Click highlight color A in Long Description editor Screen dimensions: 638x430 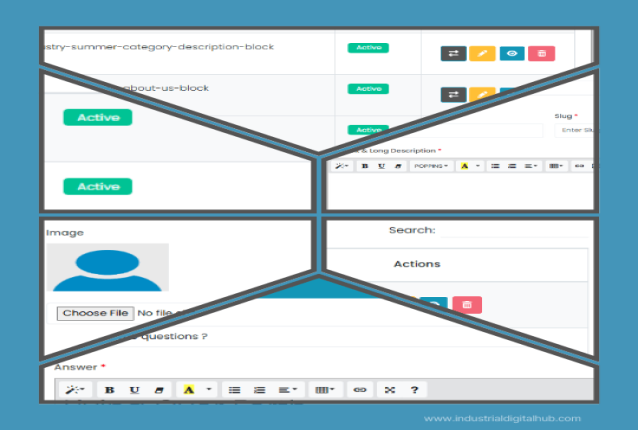click(464, 166)
